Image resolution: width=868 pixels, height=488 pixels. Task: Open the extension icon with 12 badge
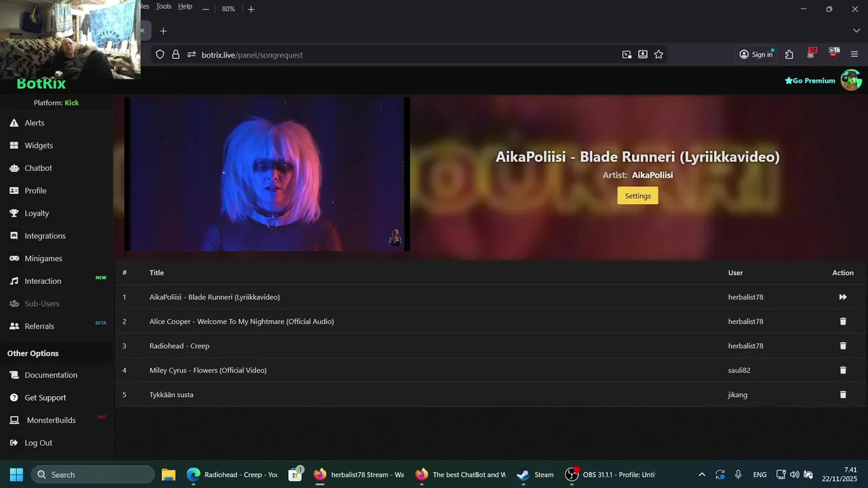point(811,54)
